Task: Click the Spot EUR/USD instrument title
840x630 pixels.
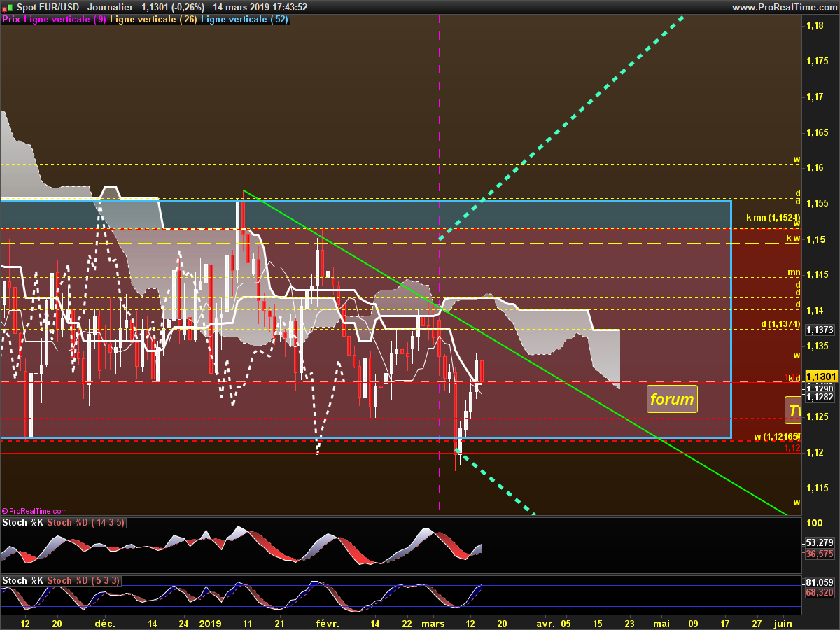Action: [x=49, y=7]
